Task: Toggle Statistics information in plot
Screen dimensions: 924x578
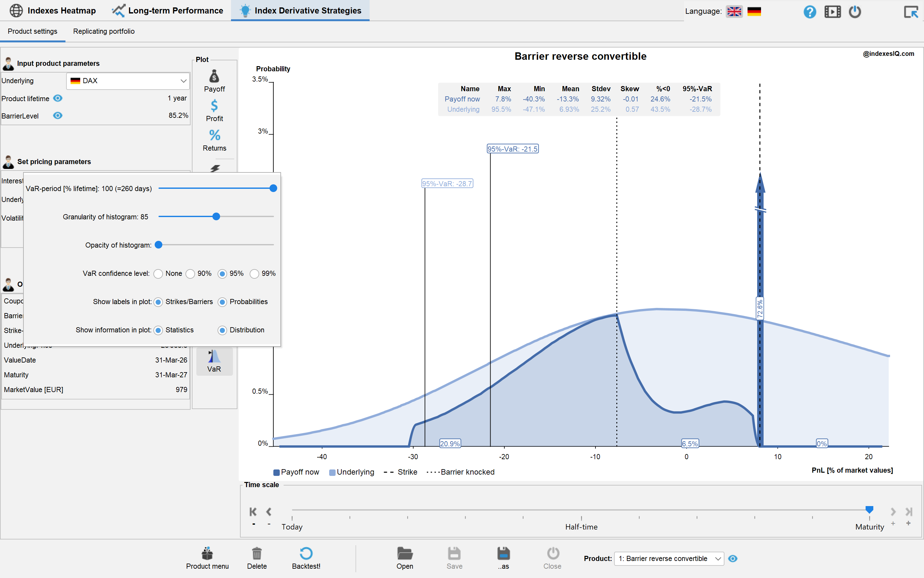Action: coord(158,331)
